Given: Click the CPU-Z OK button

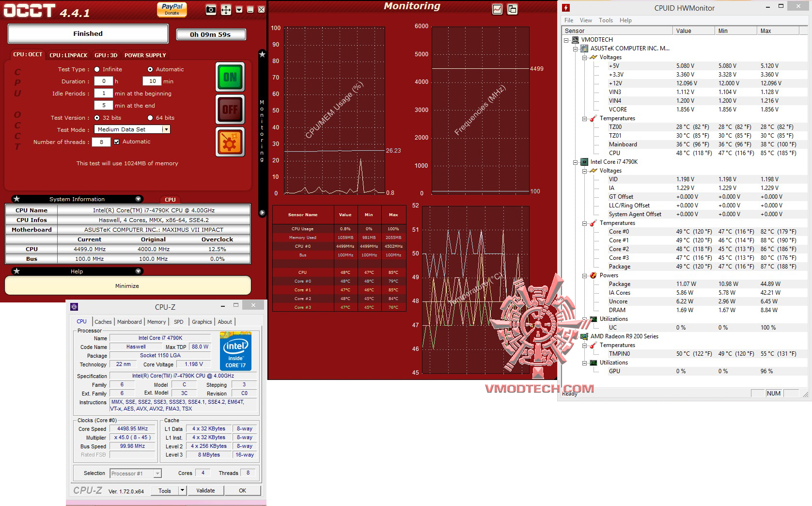Looking at the screenshot, I should [242, 490].
